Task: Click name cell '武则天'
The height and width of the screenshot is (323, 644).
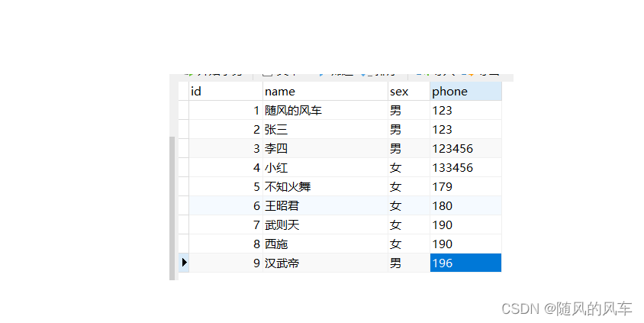Action: coord(325,224)
